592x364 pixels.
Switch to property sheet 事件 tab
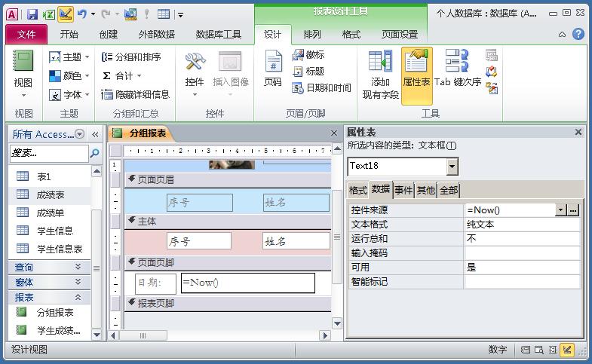click(403, 190)
